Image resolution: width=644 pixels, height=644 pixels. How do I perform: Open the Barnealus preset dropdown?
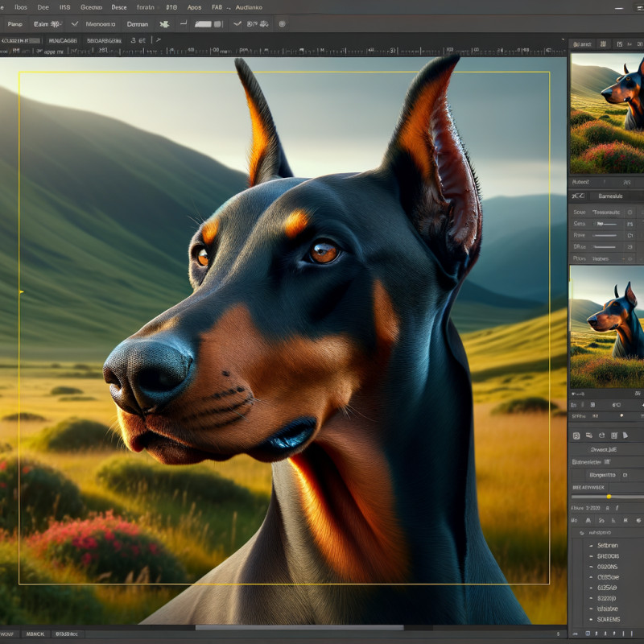pos(610,196)
